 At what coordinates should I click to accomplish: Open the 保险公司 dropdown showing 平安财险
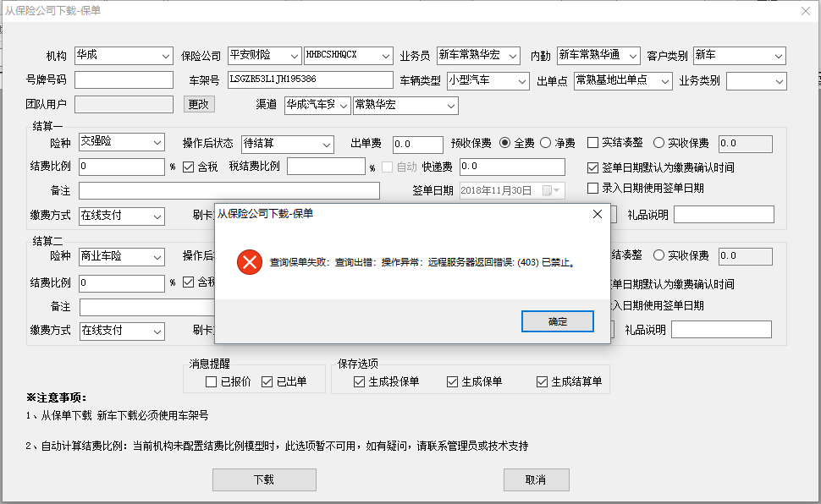pos(265,56)
